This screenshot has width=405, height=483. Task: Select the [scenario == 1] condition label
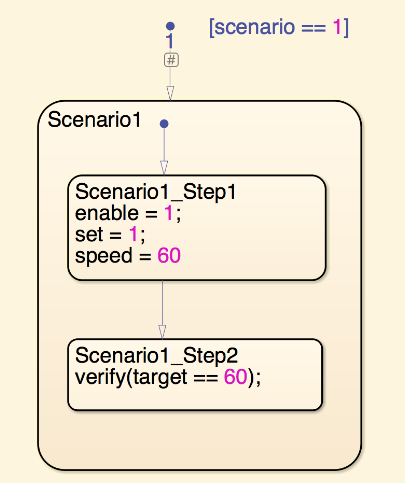(279, 27)
